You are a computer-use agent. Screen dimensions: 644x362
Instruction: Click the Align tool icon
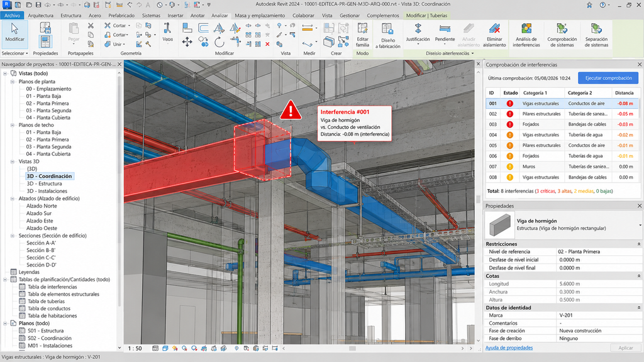click(187, 28)
